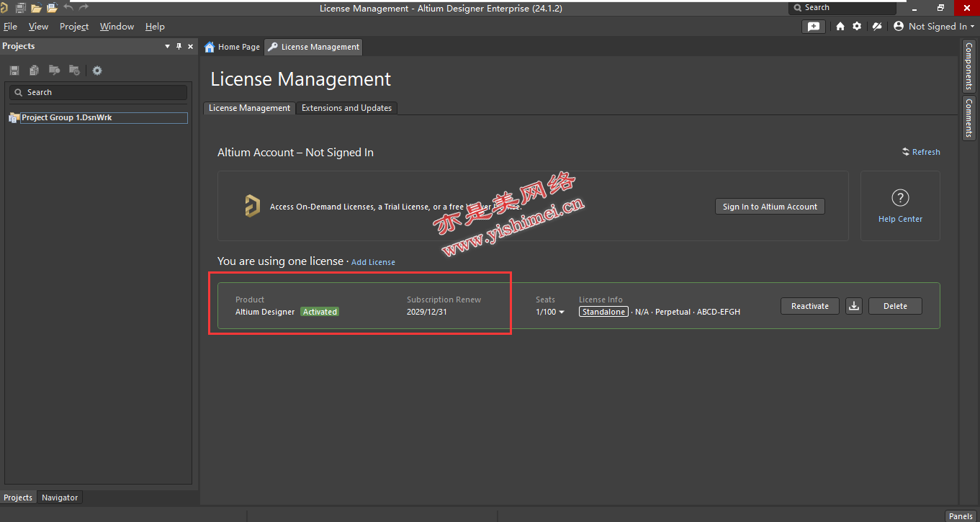The height and width of the screenshot is (522, 980).
Task: Click the Open Project folder icon
Action: click(x=52, y=7)
